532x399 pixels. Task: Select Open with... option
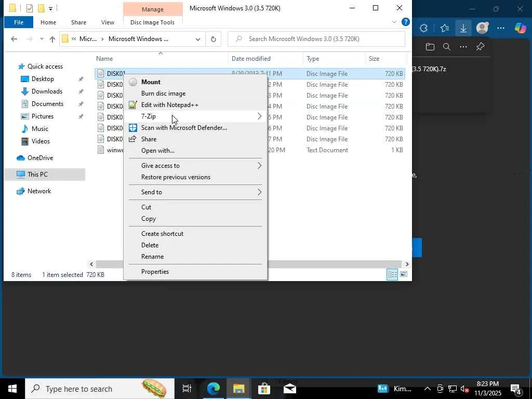pyautogui.click(x=158, y=151)
